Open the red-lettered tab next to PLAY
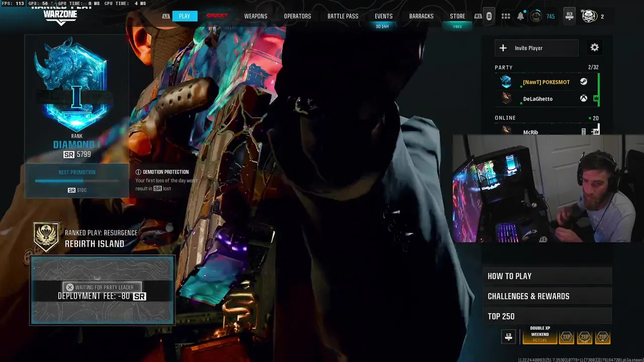The height and width of the screenshot is (362, 644). (217, 16)
